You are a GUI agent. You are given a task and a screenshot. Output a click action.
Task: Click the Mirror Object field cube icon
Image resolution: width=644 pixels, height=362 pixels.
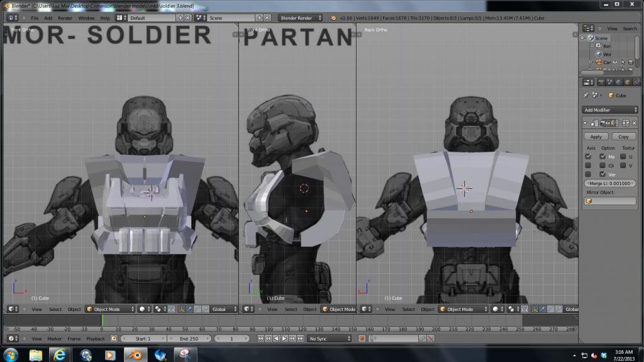point(589,201)
